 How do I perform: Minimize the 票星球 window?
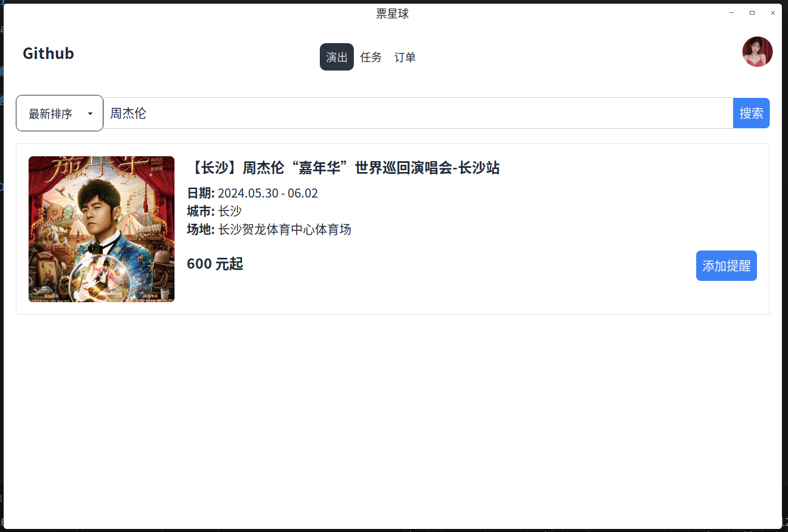pos(731,13)
